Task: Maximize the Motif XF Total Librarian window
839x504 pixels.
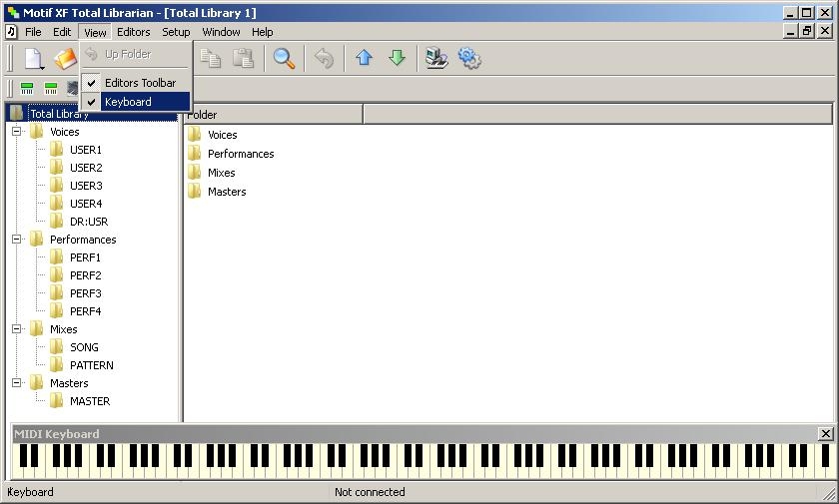Action: [x=807, y=12]
